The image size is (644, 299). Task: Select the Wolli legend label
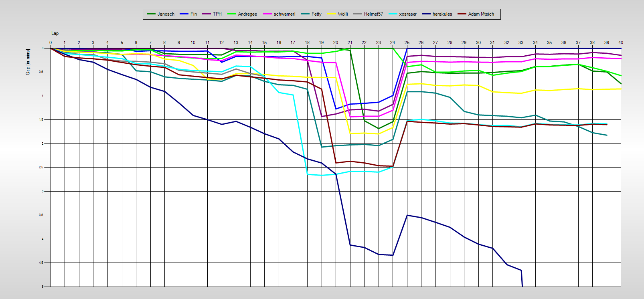tap(343, 14)
